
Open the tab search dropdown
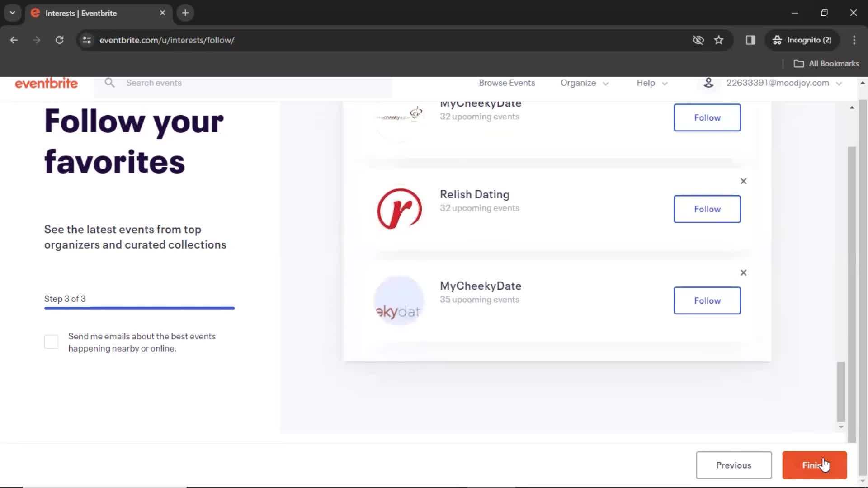coord(13,13)
